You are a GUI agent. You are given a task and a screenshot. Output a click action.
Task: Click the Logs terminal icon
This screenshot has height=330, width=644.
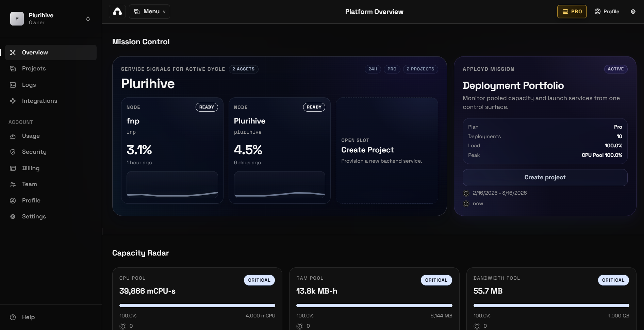tap(13, 85)
